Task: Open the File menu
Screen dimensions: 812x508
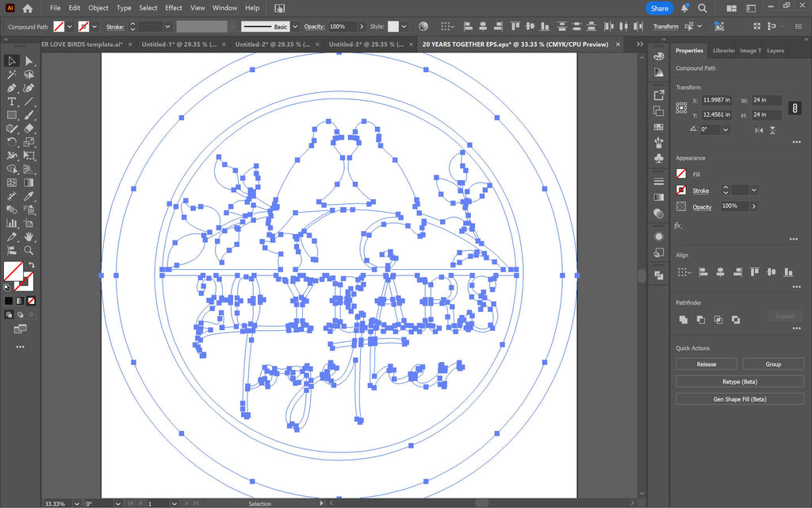Action: (55, 8)
